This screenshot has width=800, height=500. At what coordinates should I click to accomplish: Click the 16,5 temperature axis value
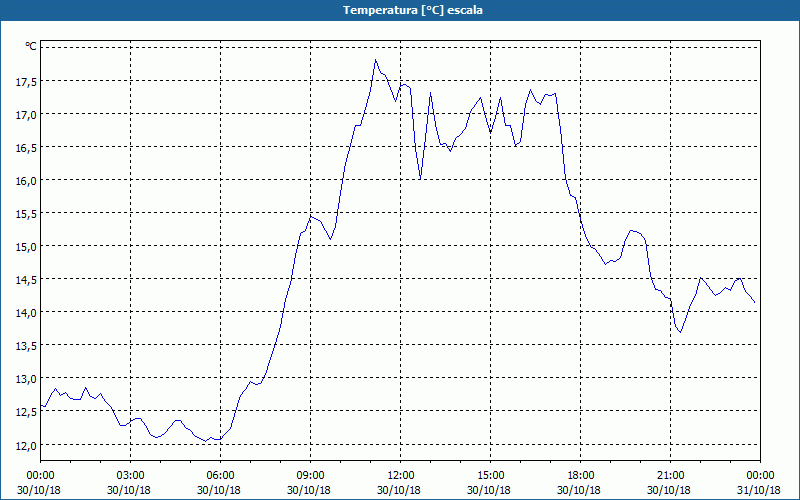(x=26, y=147)
